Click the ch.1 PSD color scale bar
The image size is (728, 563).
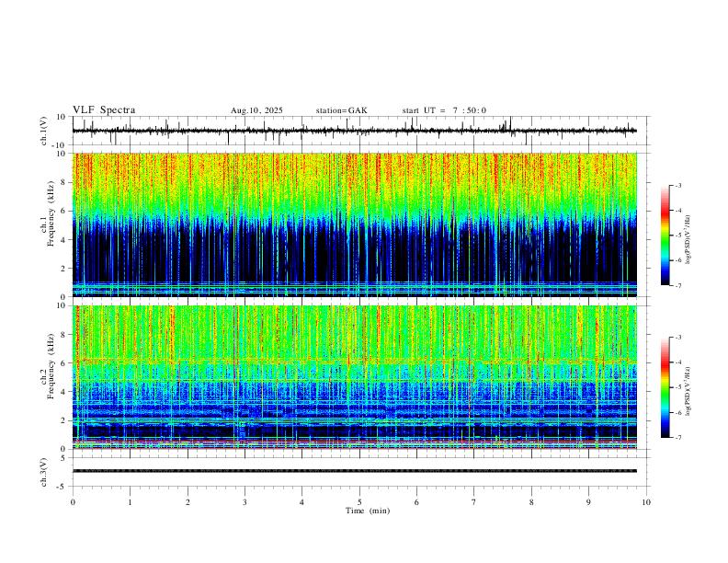tap(665, 236)
